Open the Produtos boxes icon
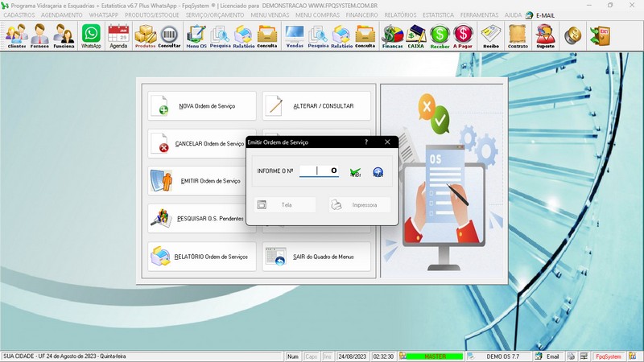This screenshot has height=362, width=644. click(146, 36)
